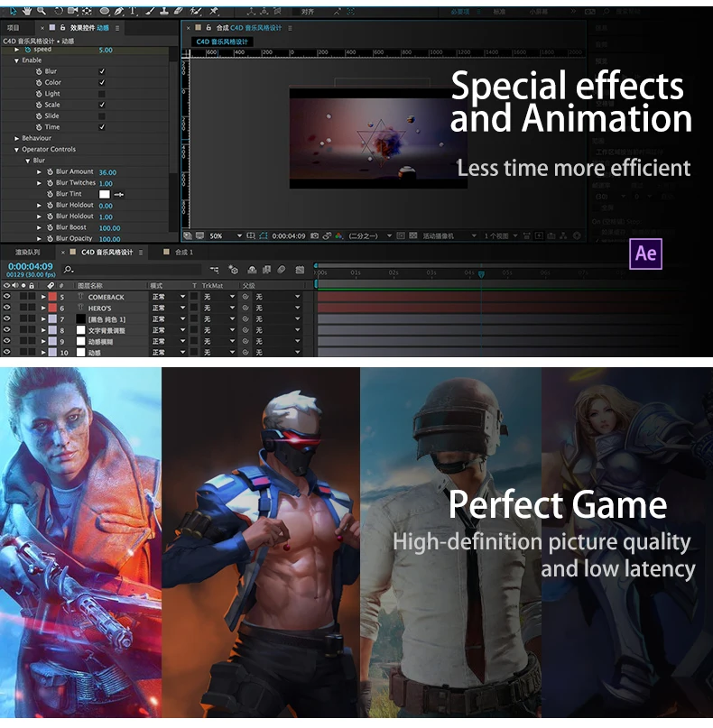
Task: Click the speed stopwatch icon
Action: (x=27, y=50)
